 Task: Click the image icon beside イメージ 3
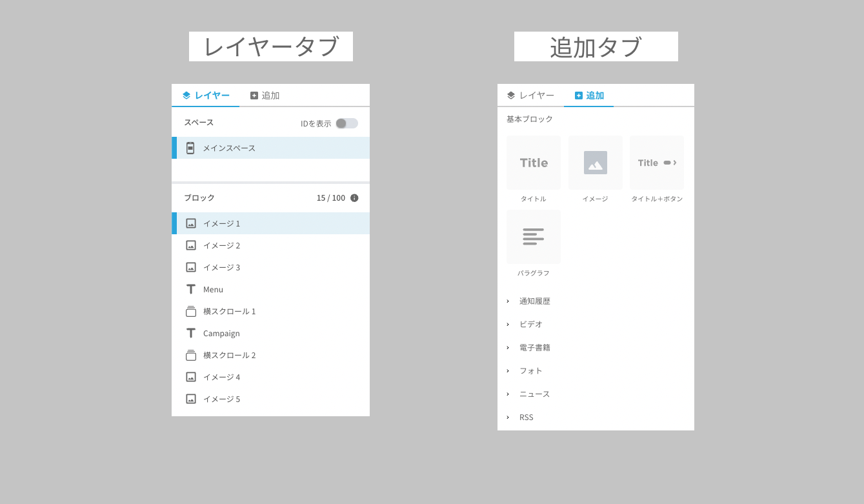191,267
